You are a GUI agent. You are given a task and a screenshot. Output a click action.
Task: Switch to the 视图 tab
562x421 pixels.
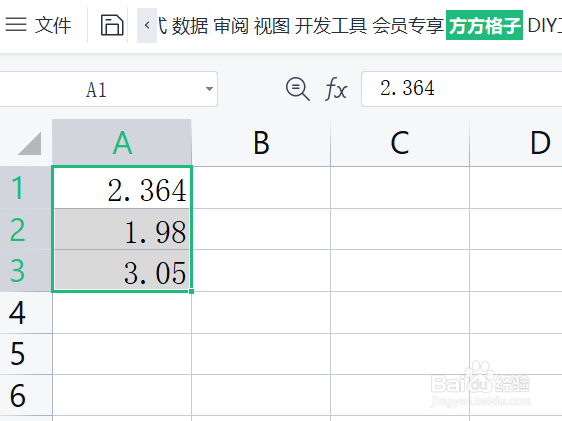click(272, 26)
